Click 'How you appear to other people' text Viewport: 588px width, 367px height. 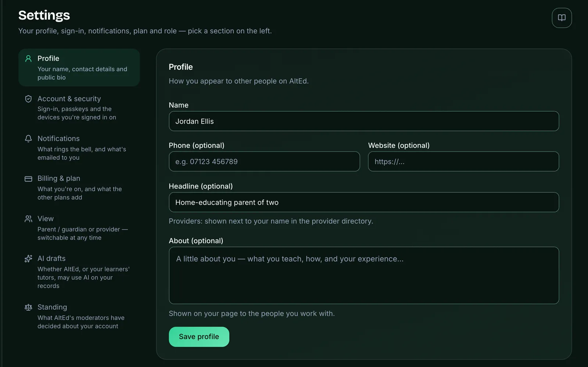239,81
